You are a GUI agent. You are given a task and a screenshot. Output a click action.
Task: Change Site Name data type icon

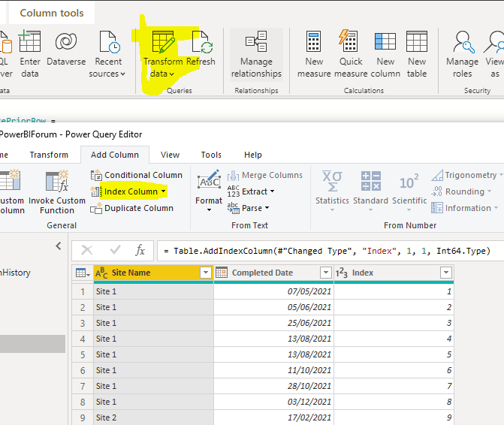tap(101, 273)
